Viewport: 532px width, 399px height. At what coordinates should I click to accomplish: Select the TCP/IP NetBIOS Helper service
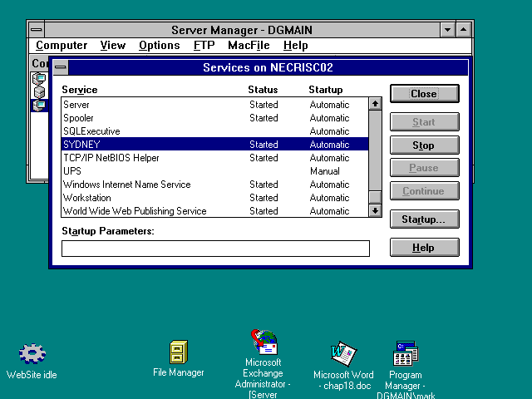coord(214,158)
